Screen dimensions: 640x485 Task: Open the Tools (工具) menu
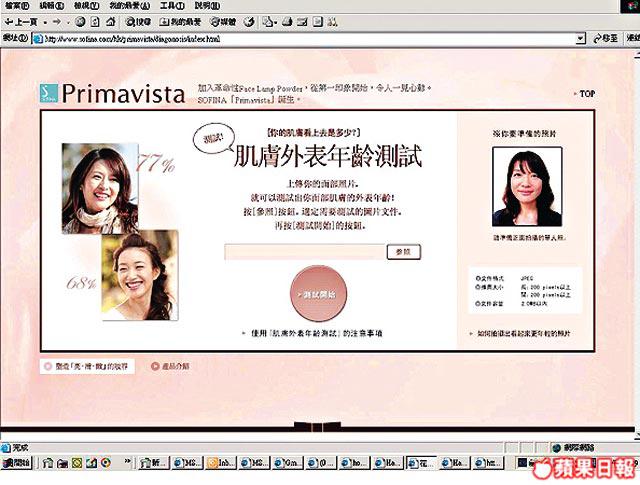171,5
